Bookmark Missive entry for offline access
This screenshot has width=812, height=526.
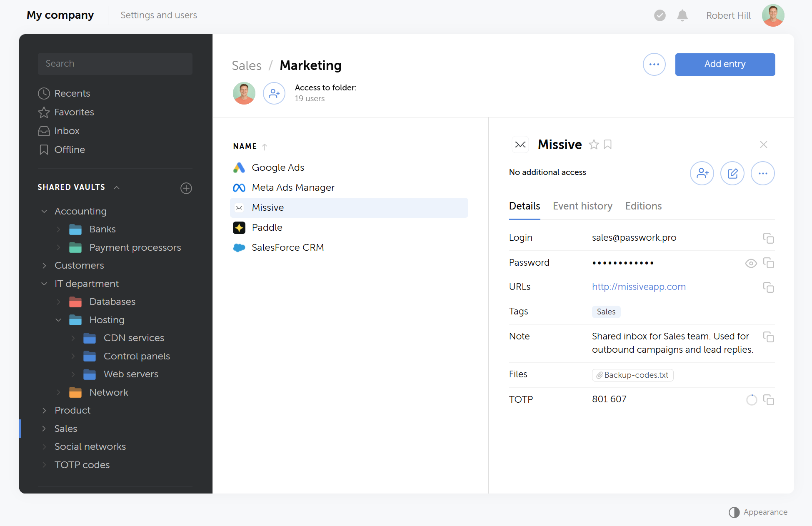pyautogui.click(x=608, y=145)
